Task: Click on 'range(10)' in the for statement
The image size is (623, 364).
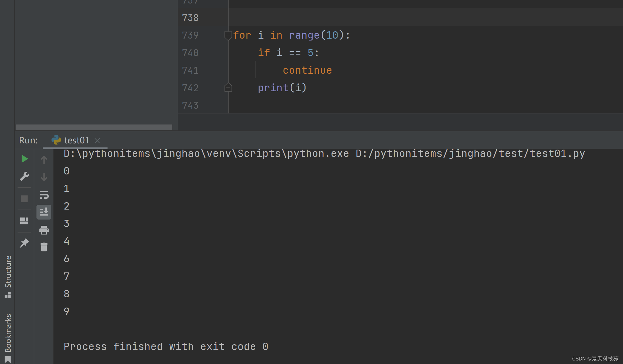Action: pyautogui.click(x=316, y=35)
